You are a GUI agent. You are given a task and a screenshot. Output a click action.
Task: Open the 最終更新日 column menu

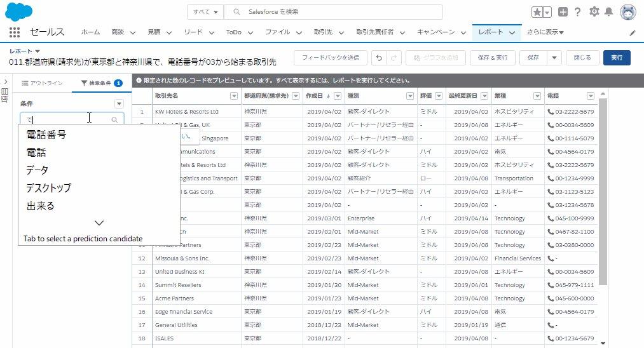point(484,96)
